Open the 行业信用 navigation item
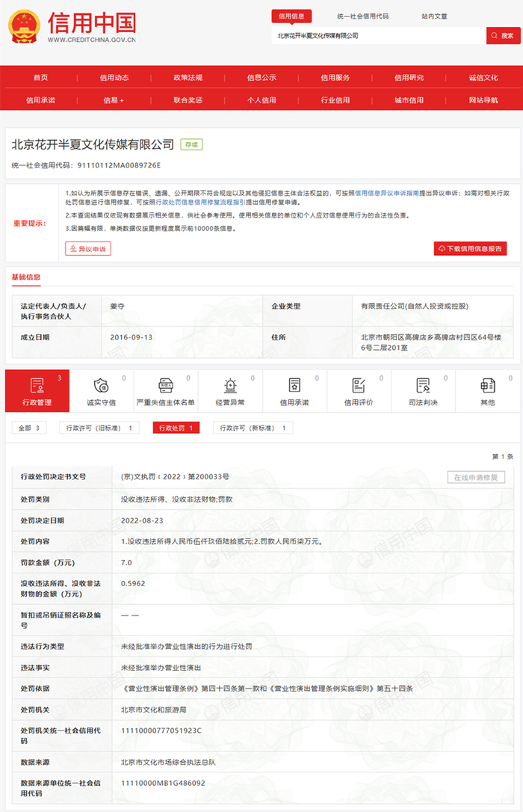The height and width of the screenshot is (812, 523). click(335, 100)
